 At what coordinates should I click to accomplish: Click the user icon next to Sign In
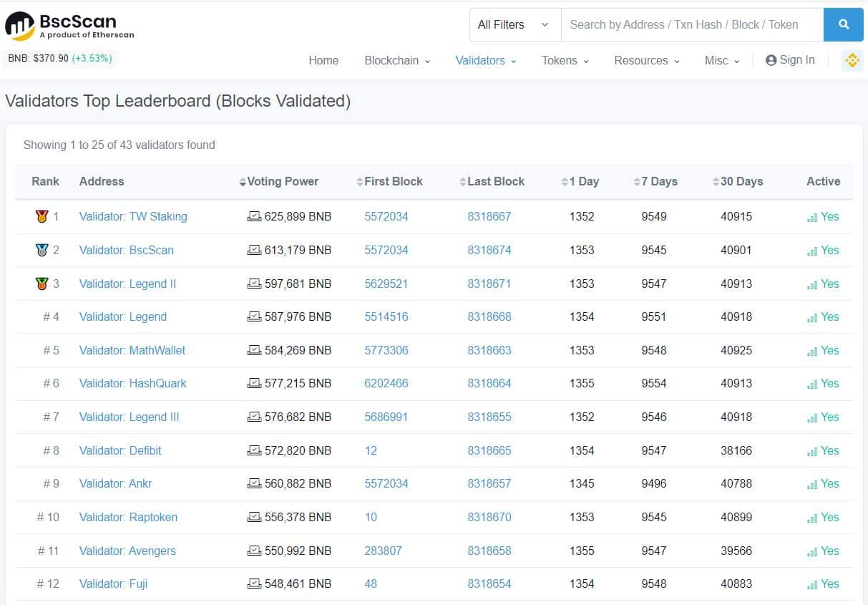(x=771, y=60)
